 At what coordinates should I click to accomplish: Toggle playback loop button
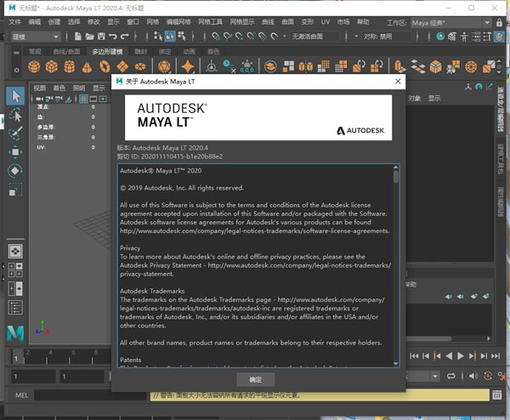[x=451, y=376]
